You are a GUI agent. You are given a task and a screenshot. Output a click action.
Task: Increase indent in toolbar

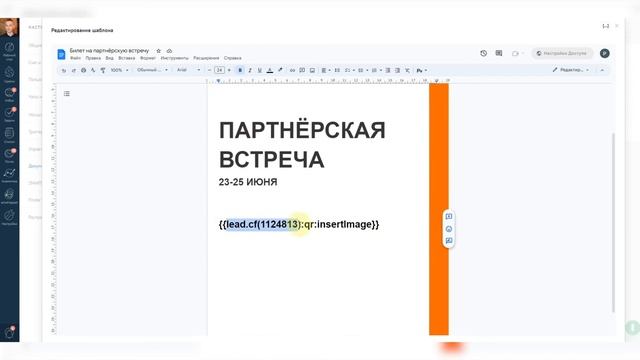click(397, 70)
